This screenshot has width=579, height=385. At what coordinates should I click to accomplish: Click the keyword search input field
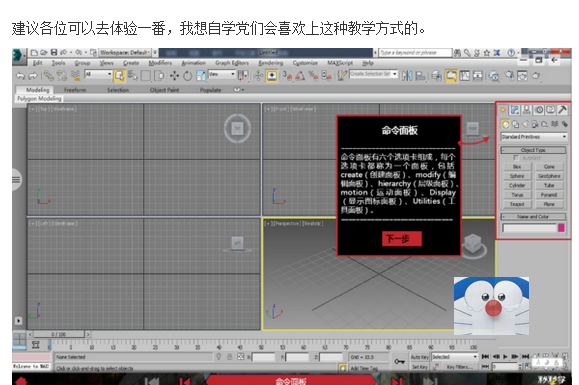[x=415, y=53]
